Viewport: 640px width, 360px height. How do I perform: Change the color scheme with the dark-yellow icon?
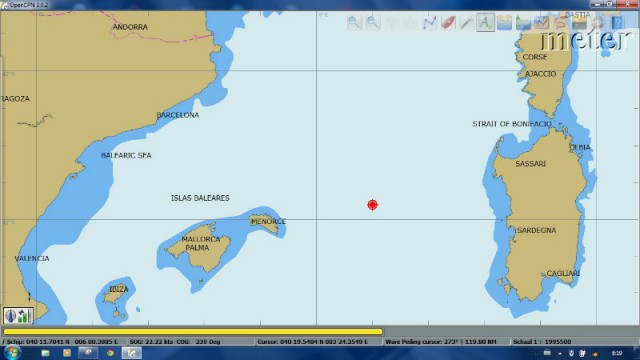[579, 23]
